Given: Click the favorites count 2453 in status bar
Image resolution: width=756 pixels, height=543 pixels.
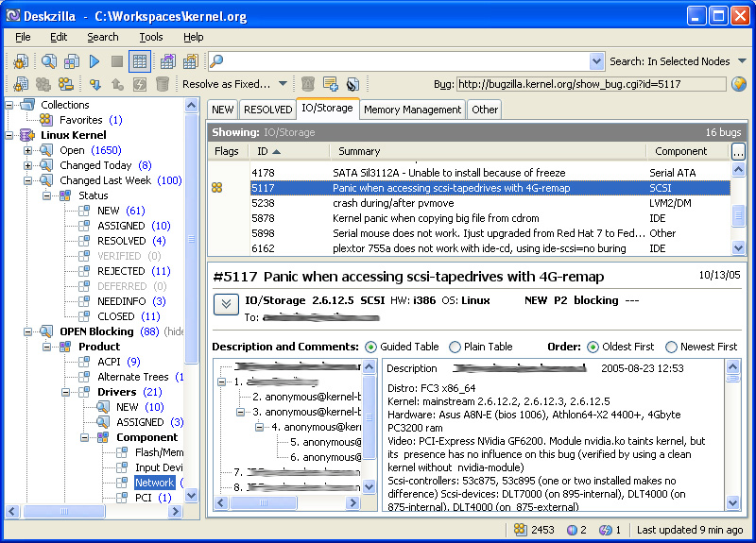Looking at the screenshot, I should point(534,530).
